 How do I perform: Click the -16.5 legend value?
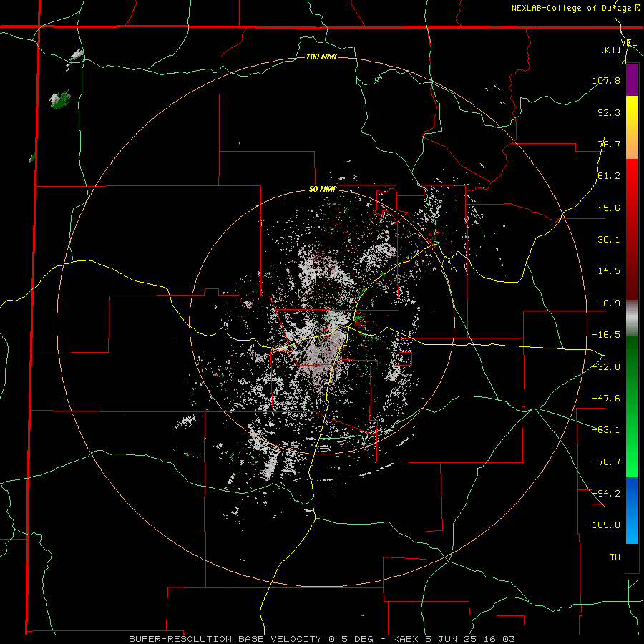coord(606,335)
